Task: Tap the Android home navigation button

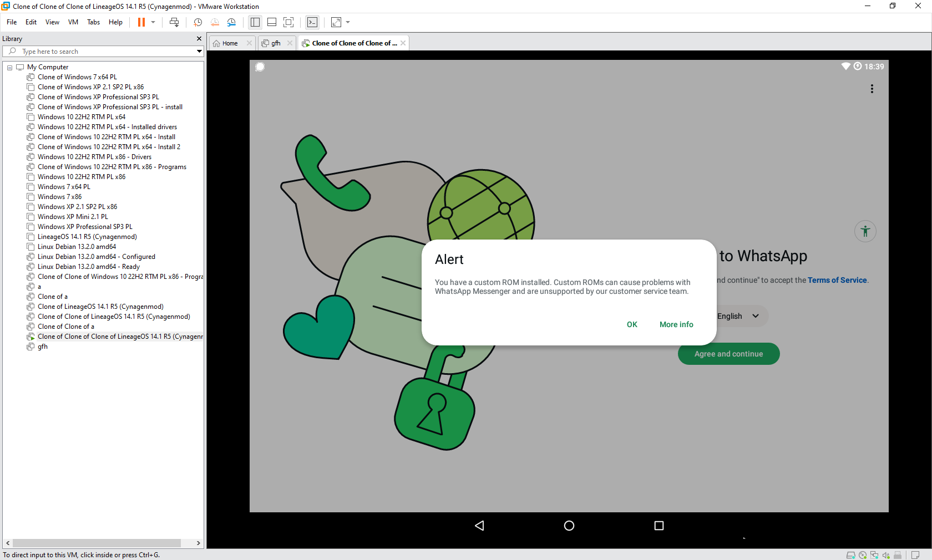Action: pos(569,526)
